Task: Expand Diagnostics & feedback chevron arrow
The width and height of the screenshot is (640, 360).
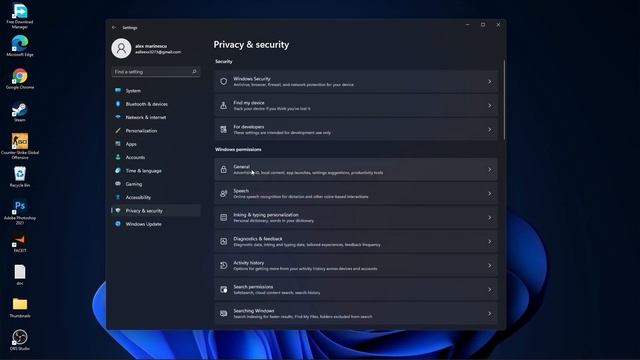Action: tap(489, 242)
